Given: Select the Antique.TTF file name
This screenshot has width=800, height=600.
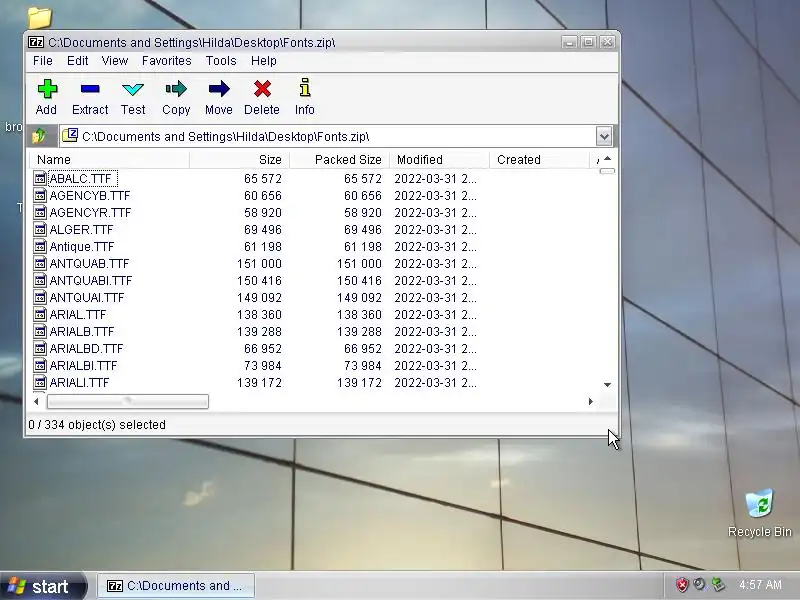Looking at the screenshot, I should pyautogui.click(x=82, y=246).
